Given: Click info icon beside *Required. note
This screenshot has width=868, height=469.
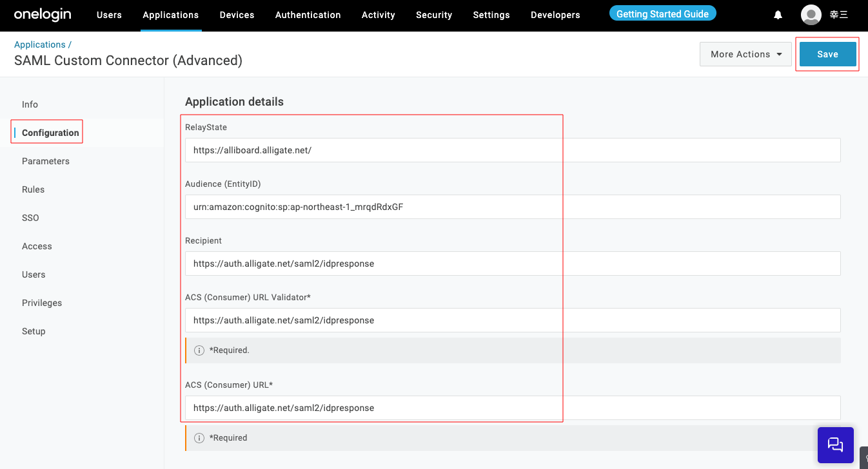Looking at the screenshot, I should pos(199,350).
